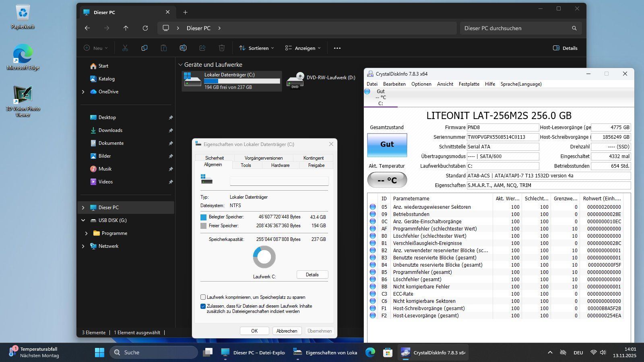The width and height of the screenshot is (644, 362).
Task: Collapse the USB DISK (G:) node
Action: pyautogui.click(x=83, y=220)
